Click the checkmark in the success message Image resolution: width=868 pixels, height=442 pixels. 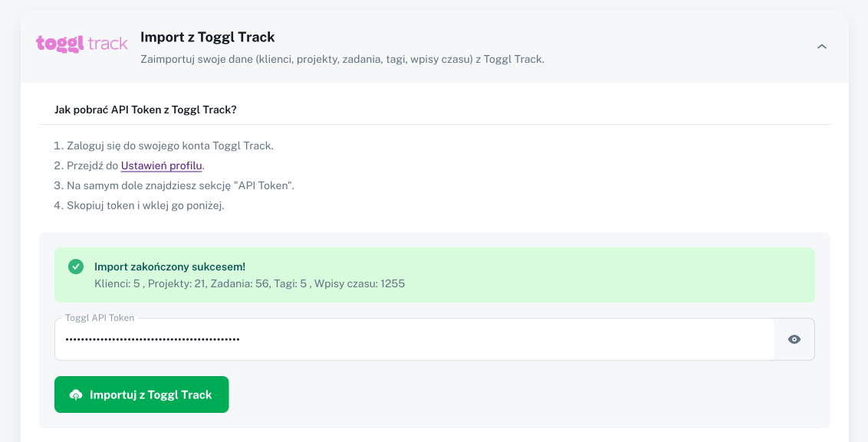[75, 267]
